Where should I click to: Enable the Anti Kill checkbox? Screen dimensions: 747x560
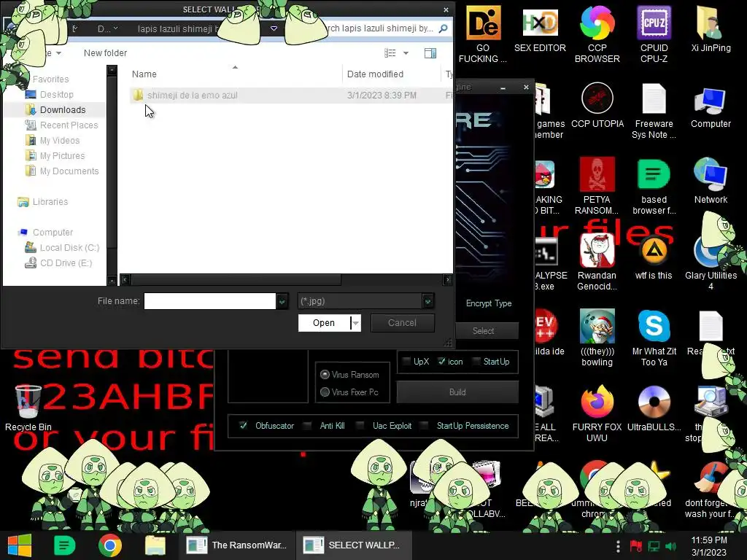click(x=307, y=425)
